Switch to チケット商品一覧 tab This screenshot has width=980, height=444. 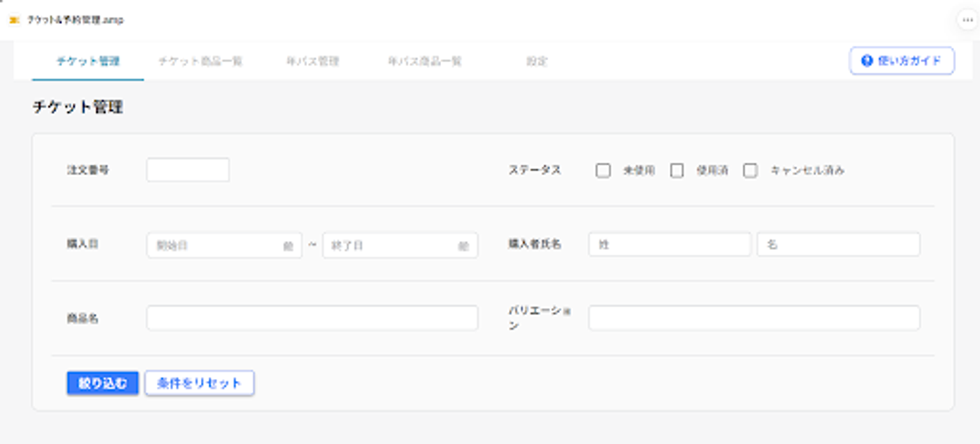200,61
